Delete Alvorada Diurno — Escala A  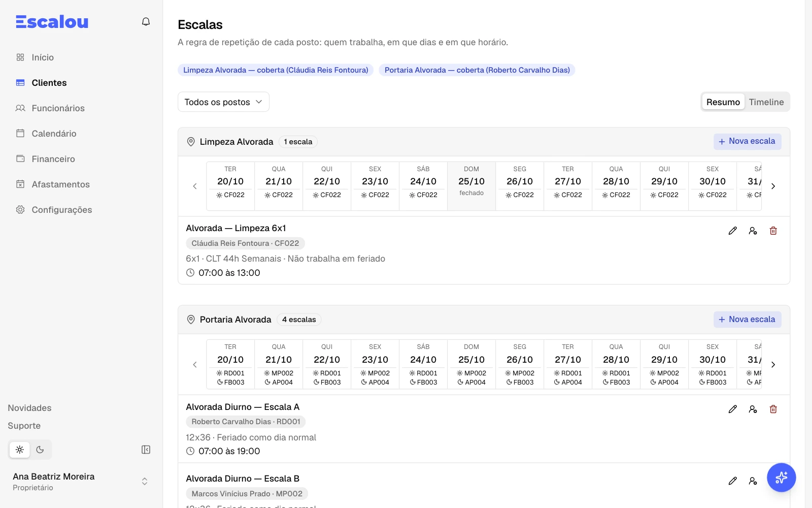point(773,409)
